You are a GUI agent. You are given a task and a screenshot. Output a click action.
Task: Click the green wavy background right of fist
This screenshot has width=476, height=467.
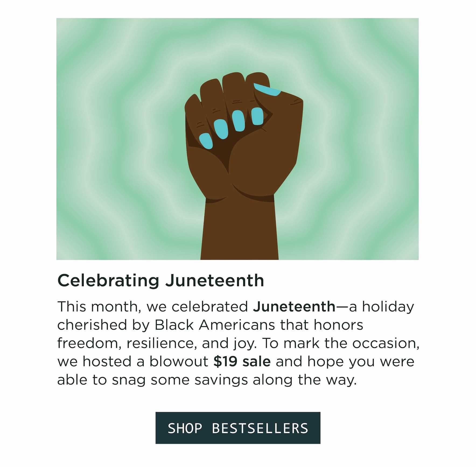click(x=361, y=139)
